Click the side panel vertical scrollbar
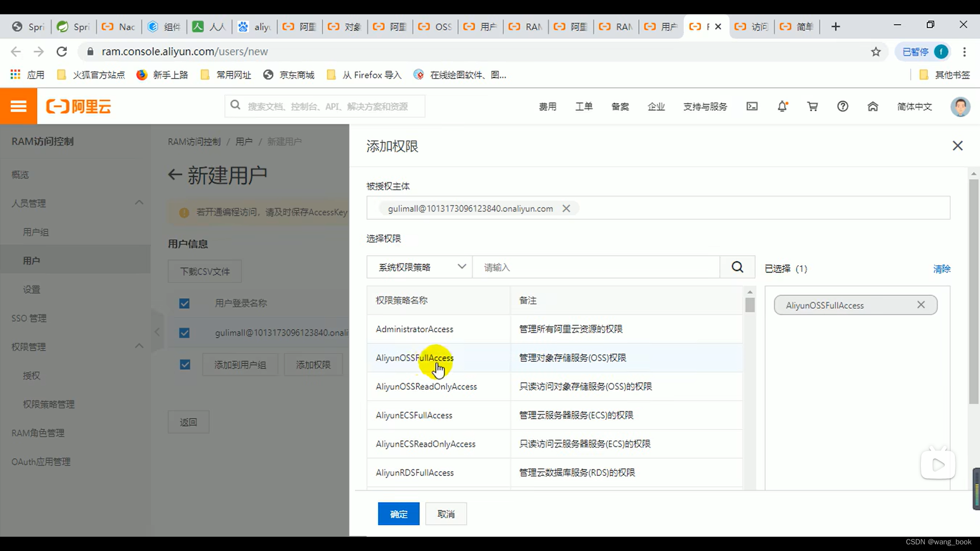The image size is (980, 551). [x=974, y=291]
